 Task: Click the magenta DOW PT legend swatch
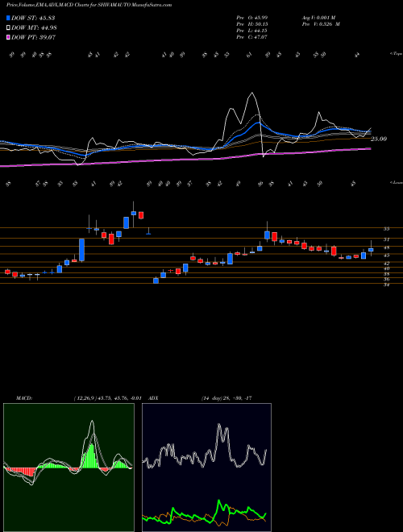[x=8, y=37]
